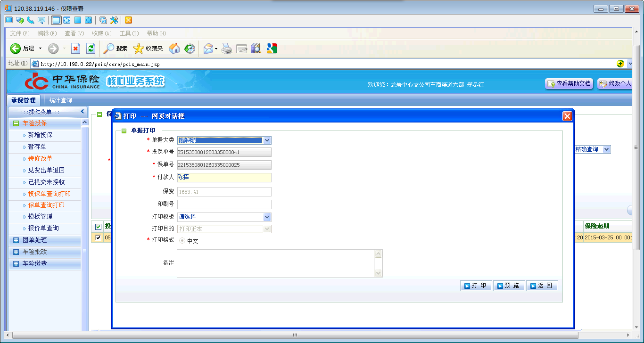Viewport: 644px width, 343px height.
Task: Open the back button history dropdown arrow
Action: 40,49
